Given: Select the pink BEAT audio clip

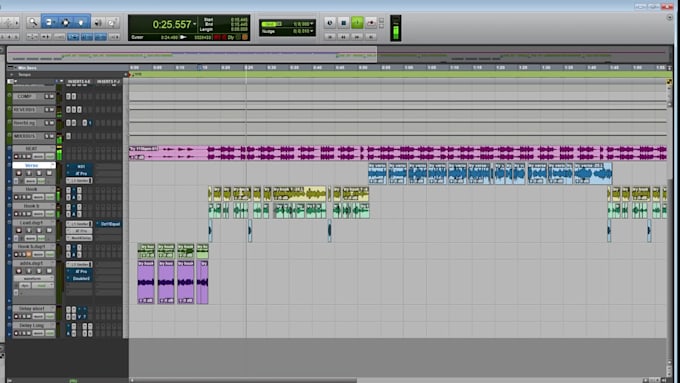Looking at the screenshot, I should tap(398, 153).
